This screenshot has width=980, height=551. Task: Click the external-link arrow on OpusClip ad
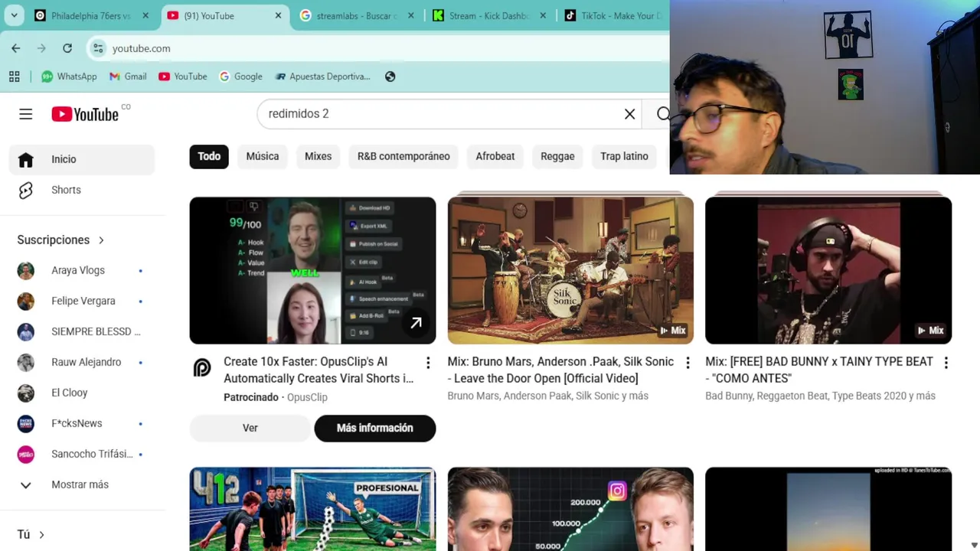[x=416, y=324]
